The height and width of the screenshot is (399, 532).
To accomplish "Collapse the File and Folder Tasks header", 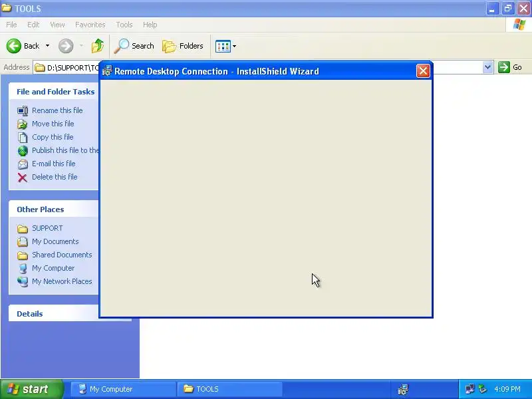I will [54, 92].
